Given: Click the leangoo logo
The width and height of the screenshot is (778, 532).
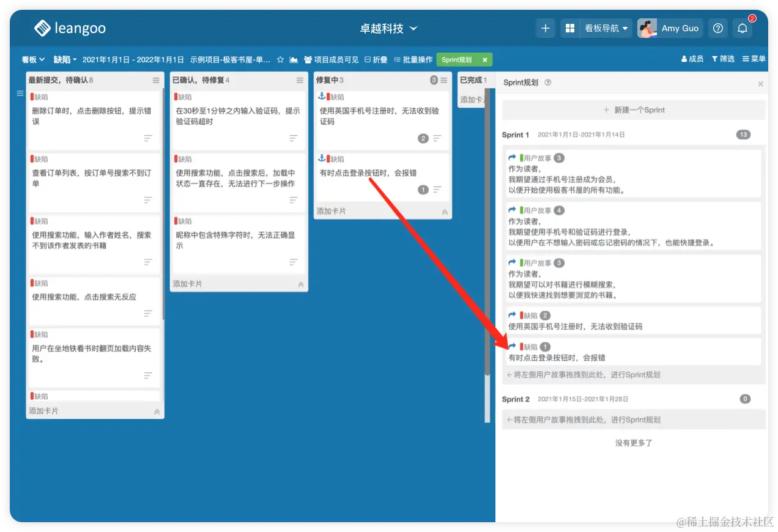Looking at the screenshot, I should coord(70,28).
